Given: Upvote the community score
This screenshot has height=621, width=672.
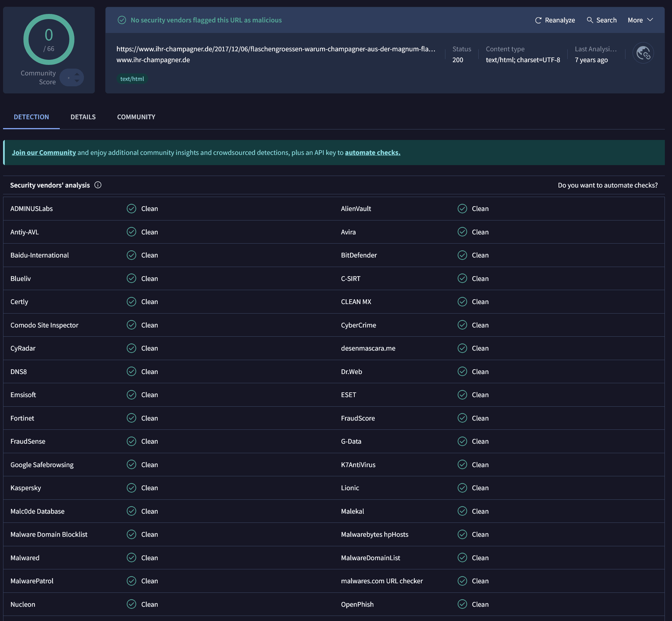Looking at the screenshot, I should point(77,74).
